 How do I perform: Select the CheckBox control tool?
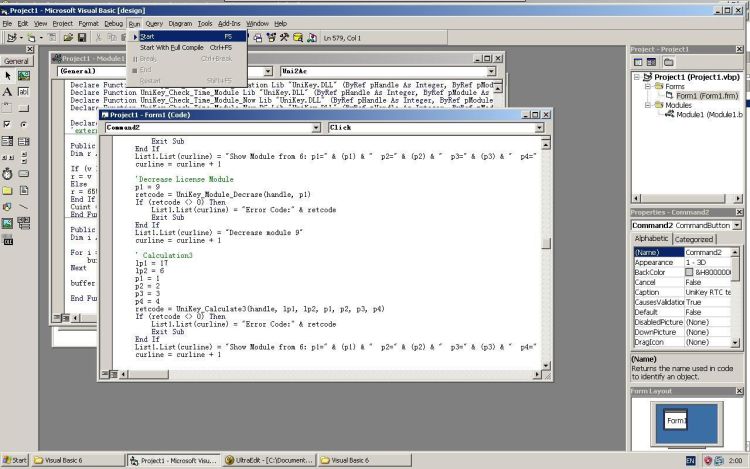point(7,124)
